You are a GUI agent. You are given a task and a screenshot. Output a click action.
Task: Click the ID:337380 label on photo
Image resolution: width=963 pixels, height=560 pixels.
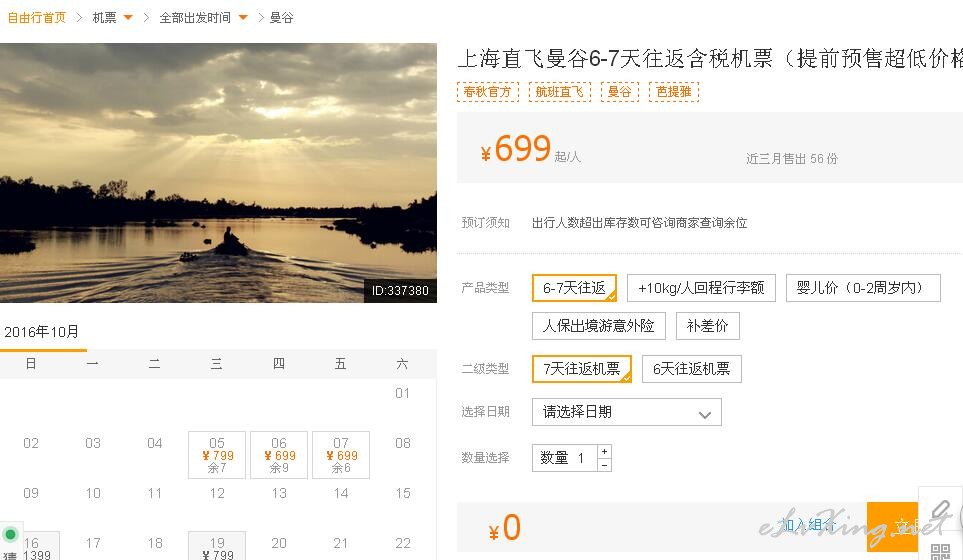[x=400, y=290]
